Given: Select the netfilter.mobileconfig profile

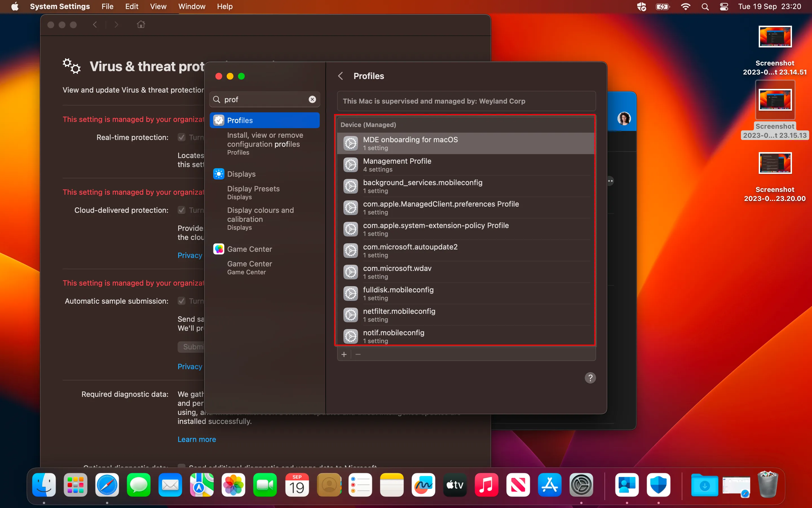Looking at the screenshot, I should click(466, 316).
